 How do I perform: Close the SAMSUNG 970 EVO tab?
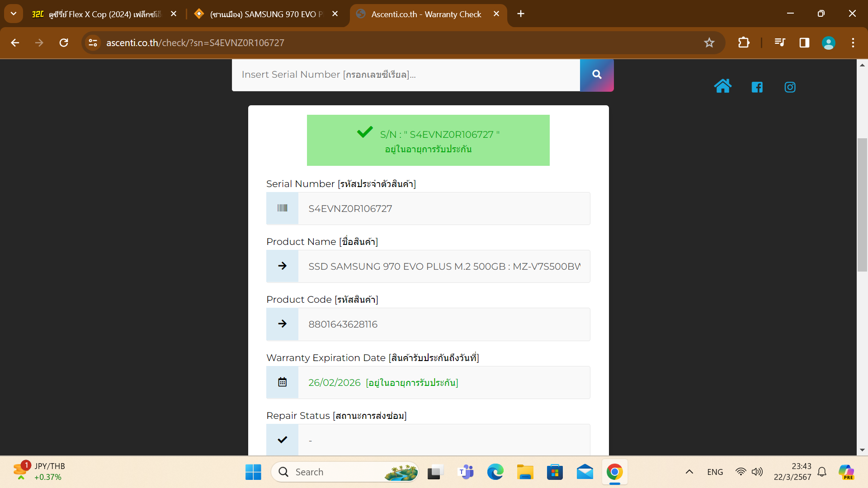[335, 14]
